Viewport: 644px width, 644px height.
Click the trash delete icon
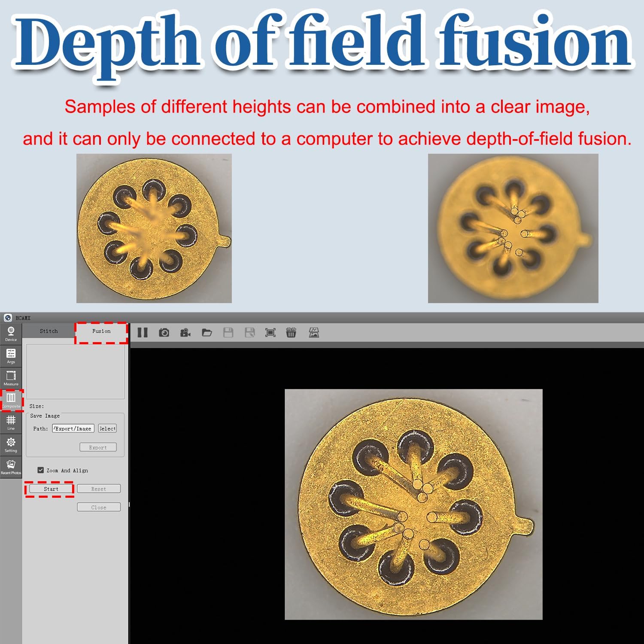pyautogui.click(x=291, y=332)
